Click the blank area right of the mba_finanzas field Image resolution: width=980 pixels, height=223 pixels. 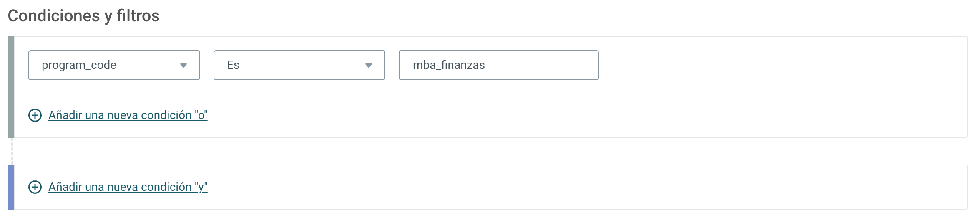click(780, 65)
